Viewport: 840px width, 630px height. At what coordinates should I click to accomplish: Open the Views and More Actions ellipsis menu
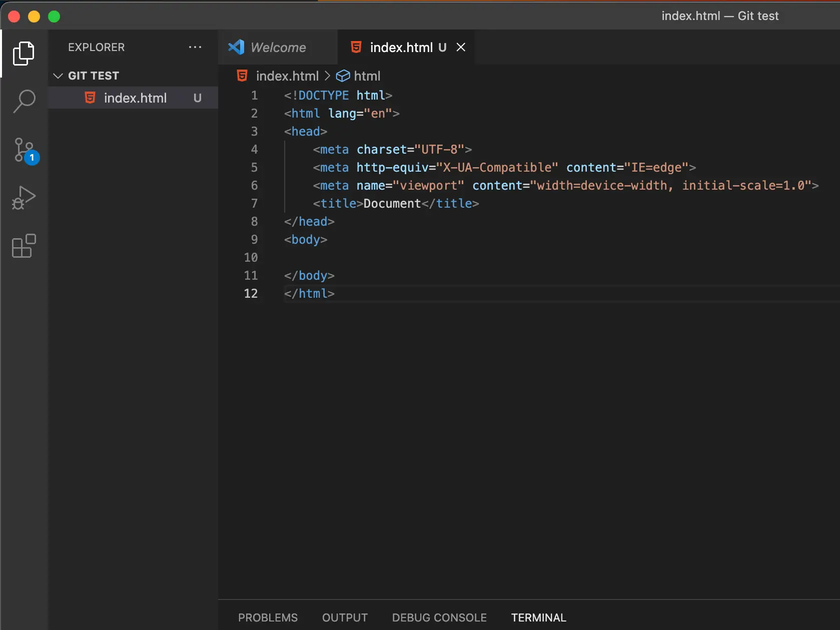[195, 47]
